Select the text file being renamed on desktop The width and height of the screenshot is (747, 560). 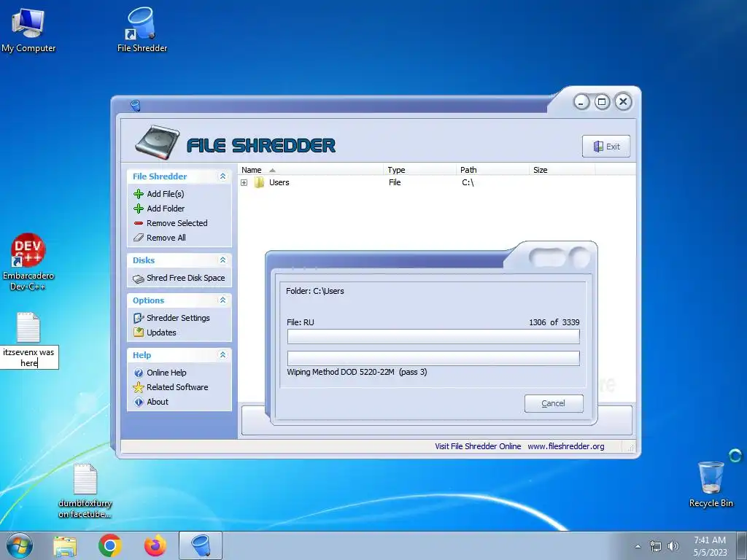tap(28, 327)
